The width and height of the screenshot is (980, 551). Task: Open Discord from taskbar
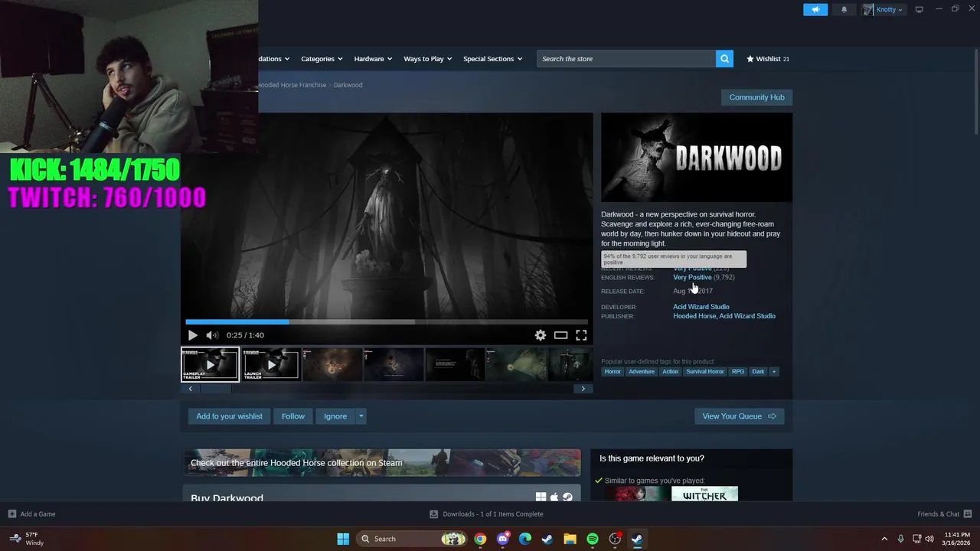coord(502,539)
